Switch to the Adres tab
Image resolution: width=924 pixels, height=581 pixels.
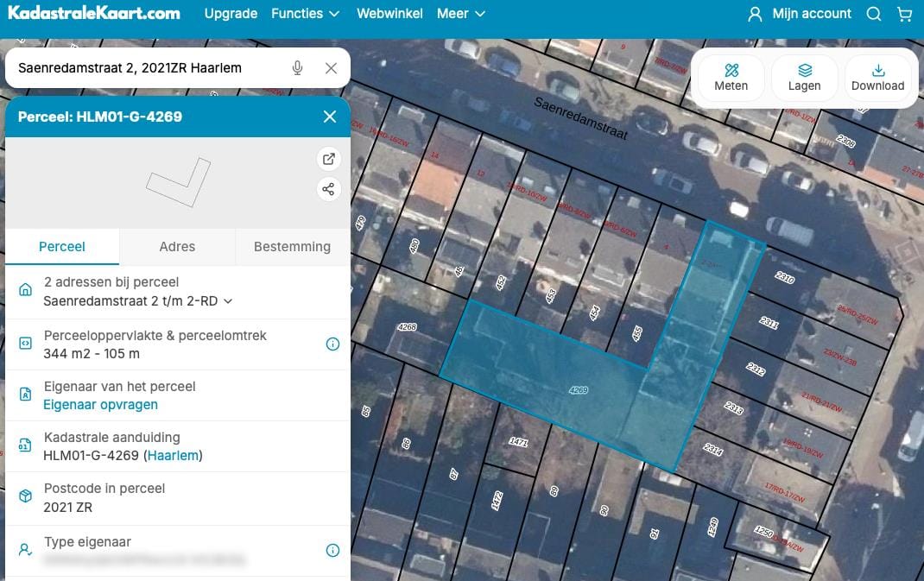pyautogui.click(x=177, y=247)
